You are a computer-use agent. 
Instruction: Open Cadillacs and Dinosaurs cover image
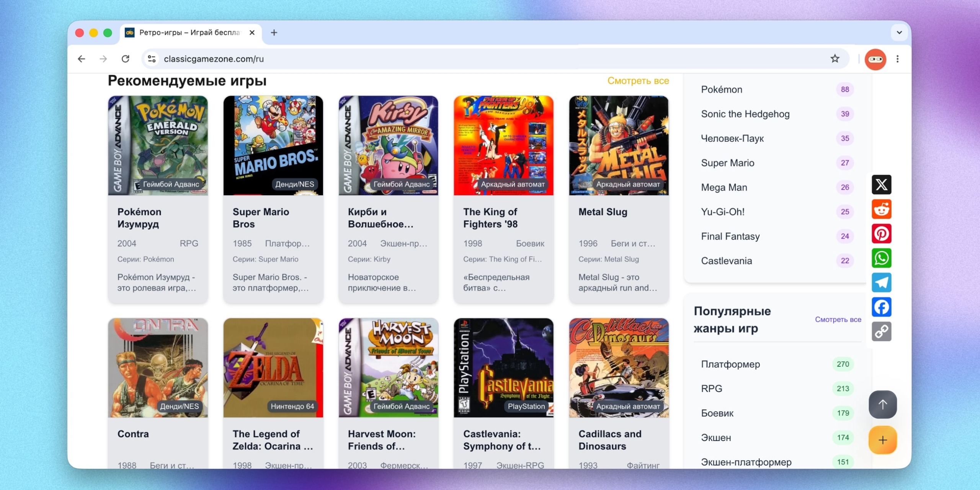point(619,367)
